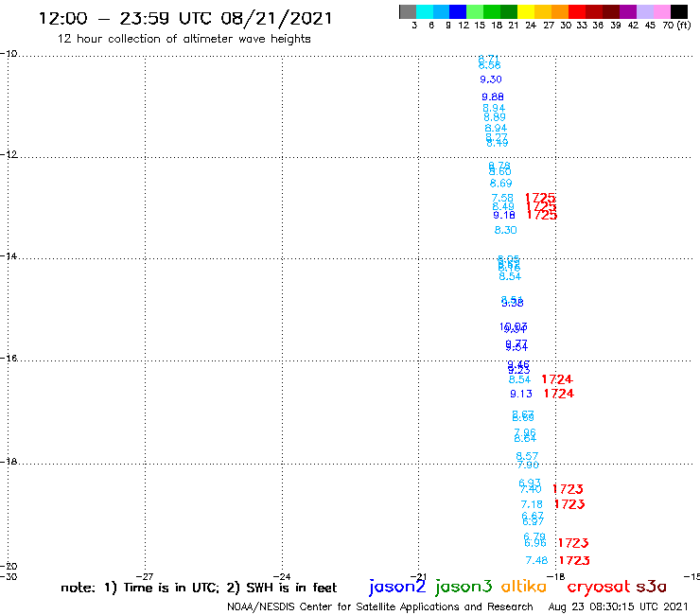700x615 pixels.
Task: Click the jason2 satellite legend label
Action: click(397, 587)
